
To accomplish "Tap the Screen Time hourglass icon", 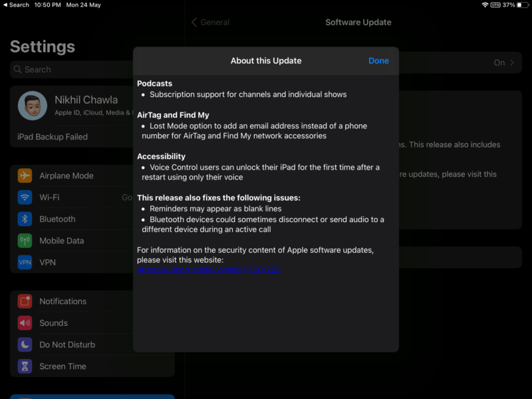I will pos(25,366).
